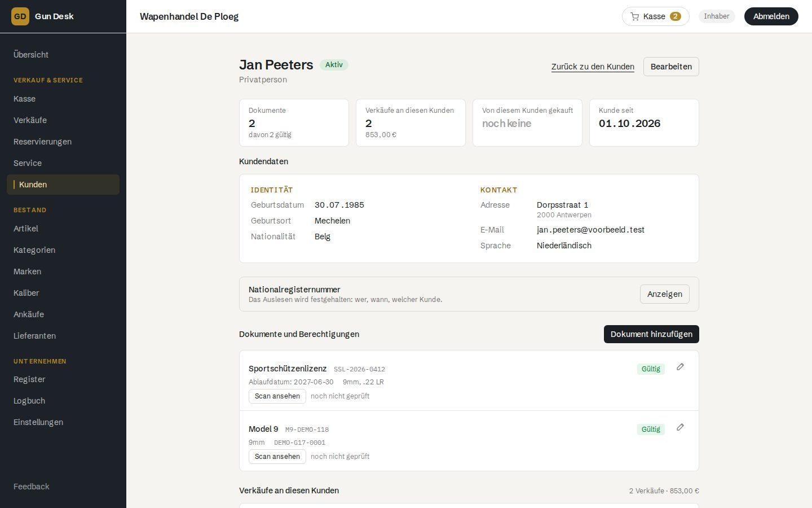
Task: Open Feedback at sidebar bottom
Action: pyautogui.click(x=32, y=487)
